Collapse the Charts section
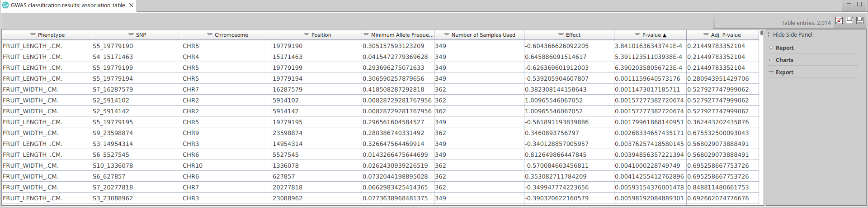This screenshot has width=868, height=208. (771, 60)
